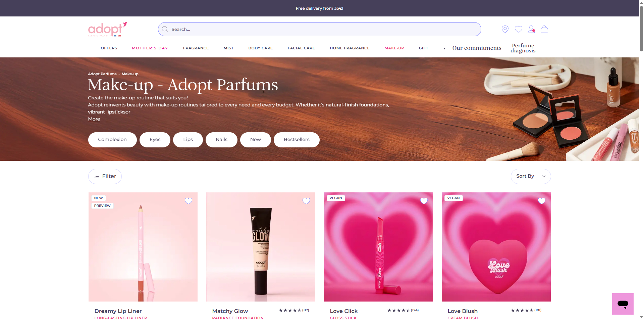Screen dimensions: 644x320
Task: Open the chat support widget
Action: click(623, 304)
